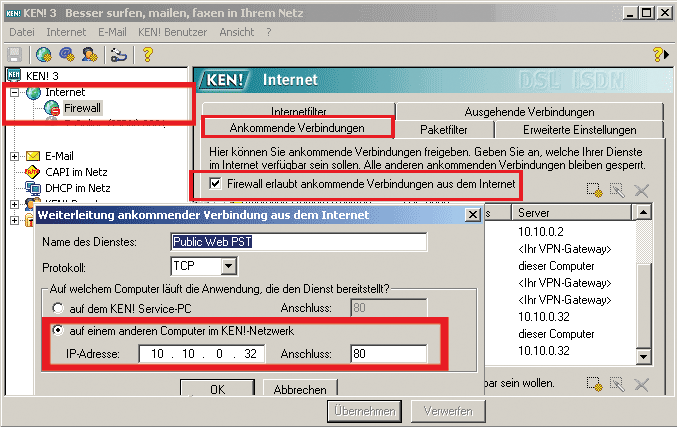The width and height of the screenshot is (677, 427).
Task: Open the user settings toolbar icon
Action: 90,54
